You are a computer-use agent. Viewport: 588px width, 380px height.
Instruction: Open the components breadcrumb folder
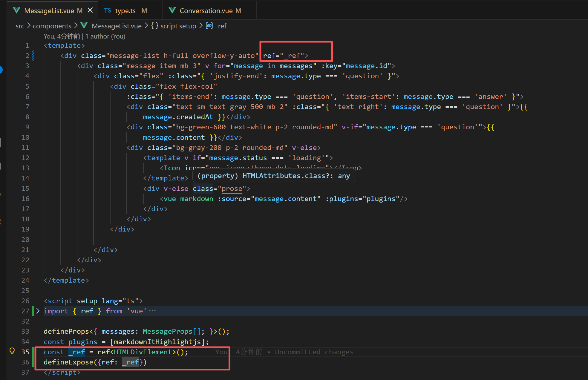coord(52,26)
